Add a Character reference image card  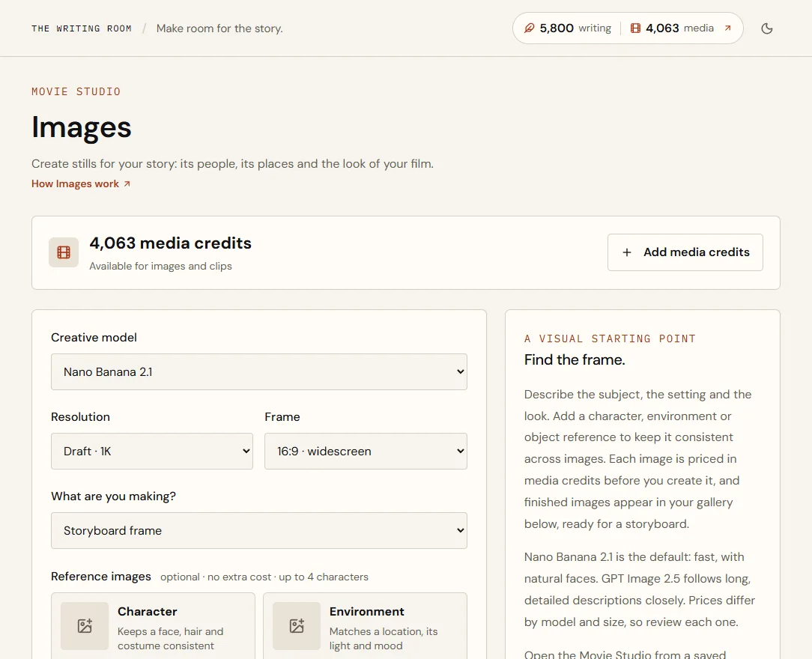point(153,626)
